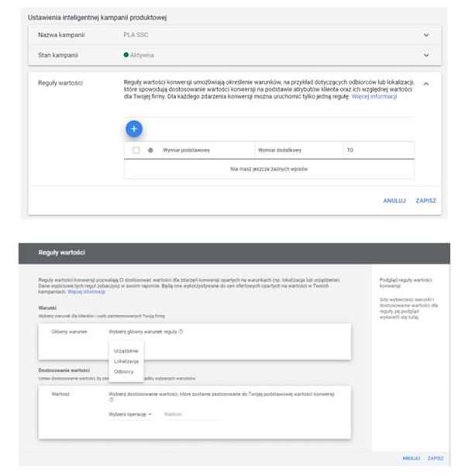Pick Odbiorcy from the condition menu
The image size is (465, 476).
pos(123,371)
